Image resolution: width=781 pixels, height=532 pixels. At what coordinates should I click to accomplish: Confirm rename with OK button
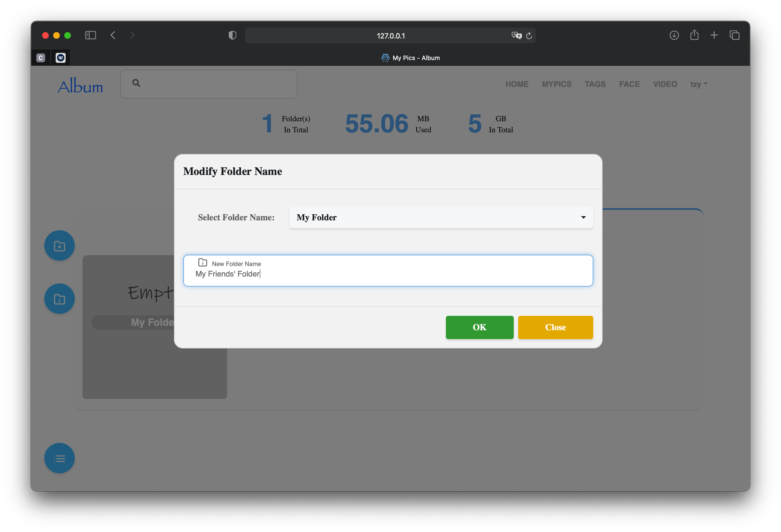point(480,327)
